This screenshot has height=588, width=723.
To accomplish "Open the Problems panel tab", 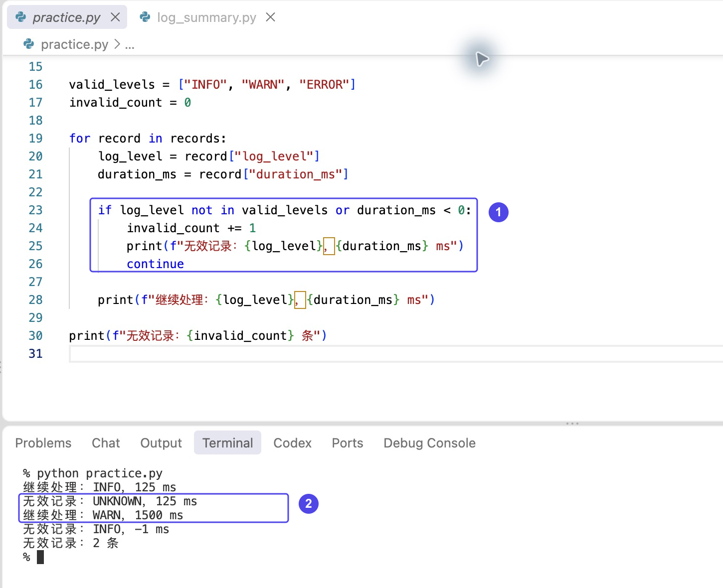I will [43, 443].
